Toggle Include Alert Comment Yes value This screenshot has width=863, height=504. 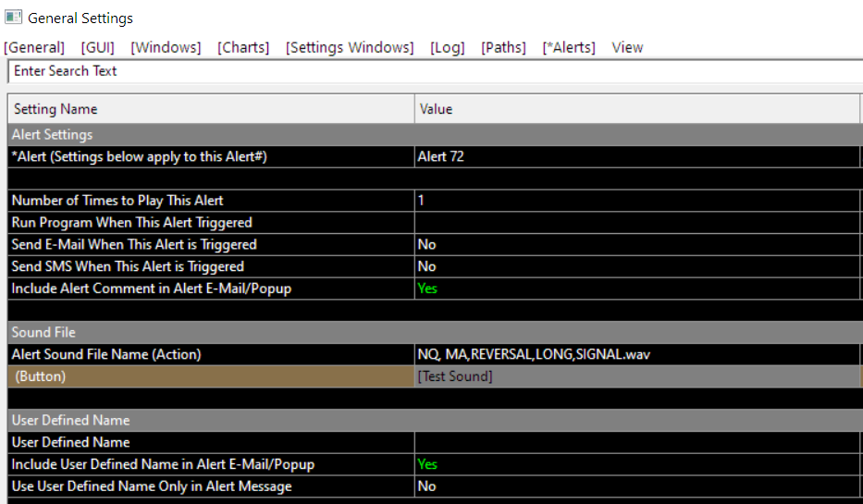[636, 289]
